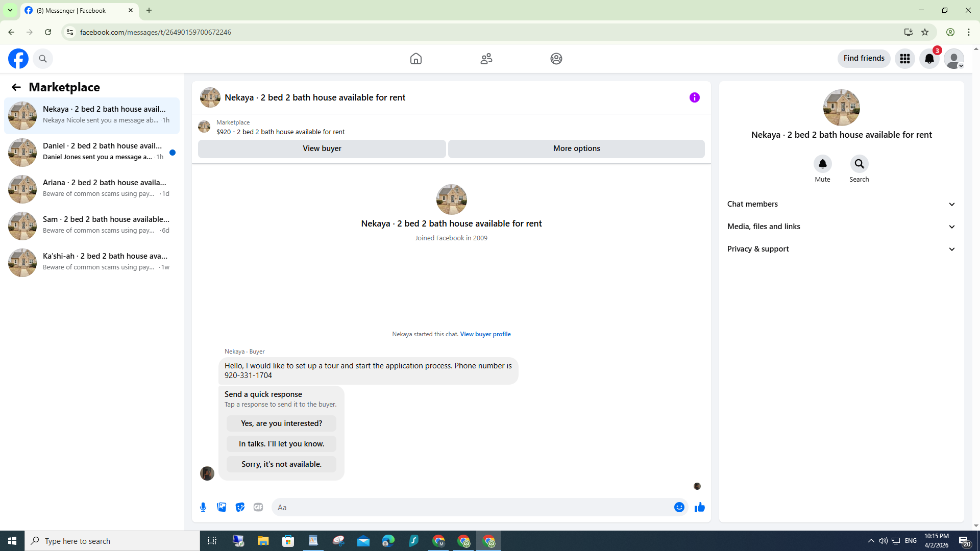This screenshot has width=980, height=551.
Task: Open Chrome profile icon
Action: point(950,32)
